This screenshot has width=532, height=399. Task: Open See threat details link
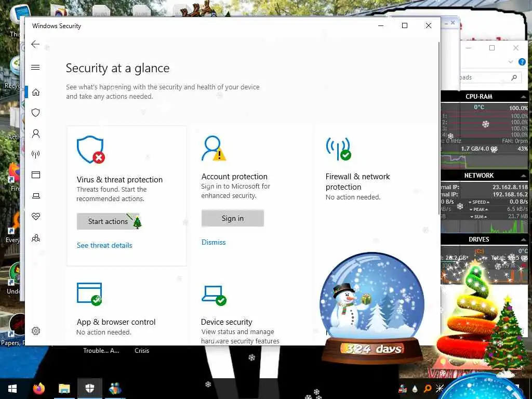(104, 245)
